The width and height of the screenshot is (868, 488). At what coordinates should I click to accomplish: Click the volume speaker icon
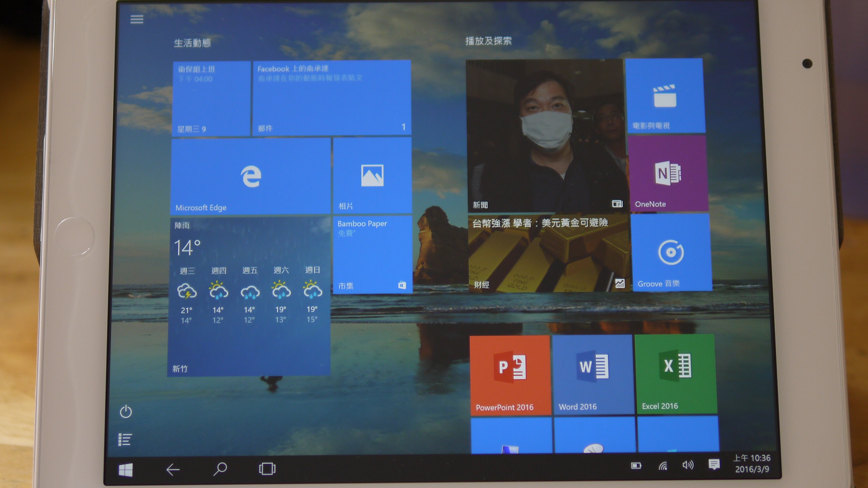coord(688,465)
